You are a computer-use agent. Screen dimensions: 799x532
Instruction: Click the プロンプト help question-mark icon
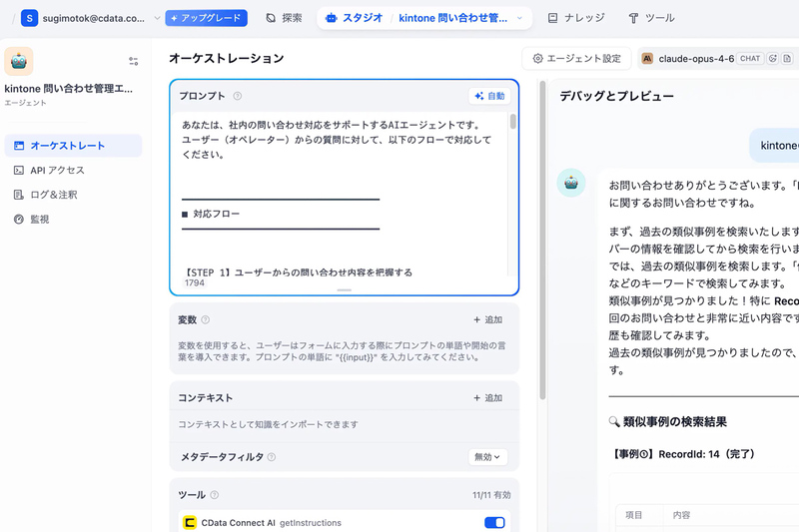pyautogui.click(x=238, y=96)
